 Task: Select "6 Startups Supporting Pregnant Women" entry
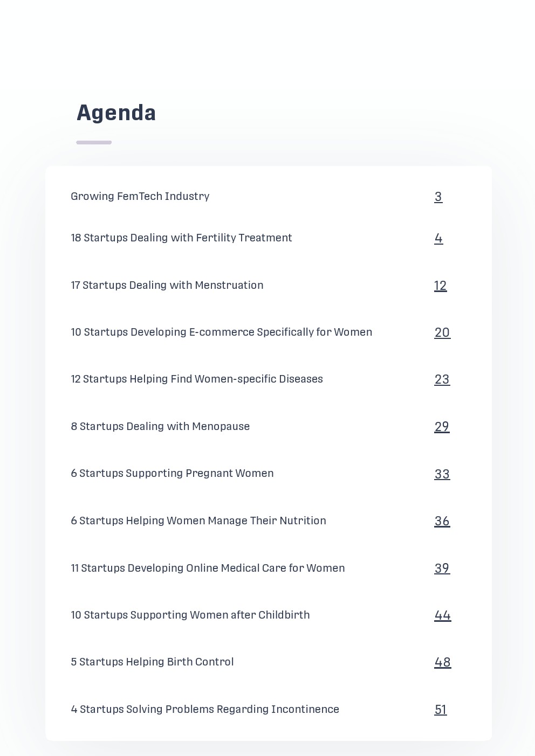click(172, 474)
